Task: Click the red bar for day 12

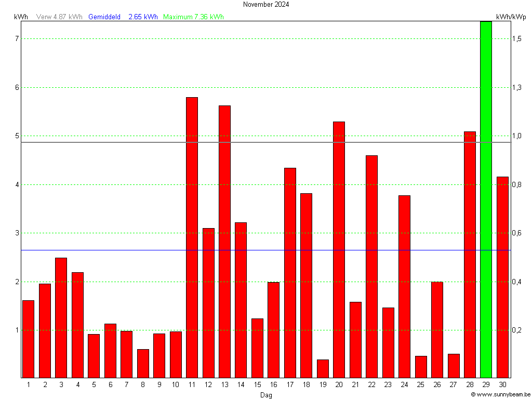Action: click(x=208, y=303)
